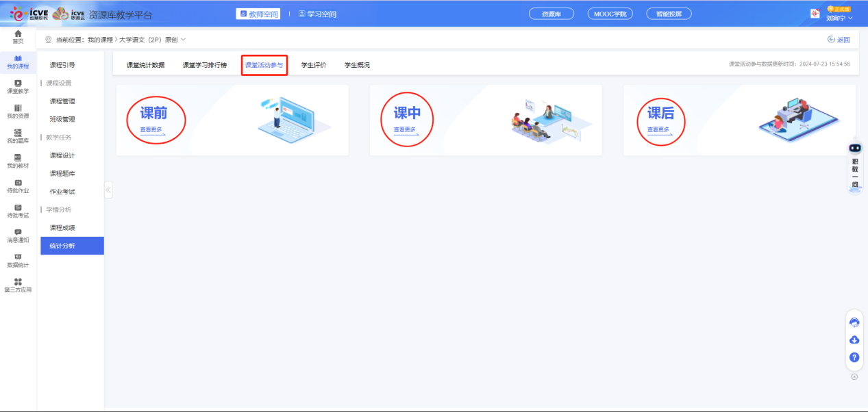Click the customer service headset icon on the right
868x412 pixels.
pos(854,322)
